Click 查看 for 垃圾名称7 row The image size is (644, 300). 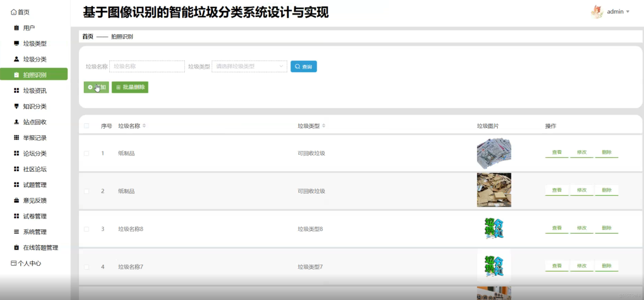557,266
